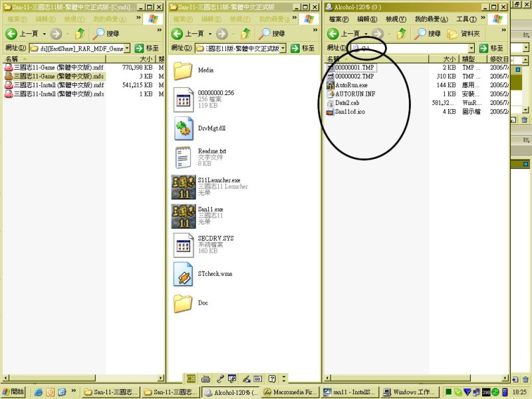
Task: Toggle Folders pane in Alcohol-120% window
Action: [x=464, y=34]
